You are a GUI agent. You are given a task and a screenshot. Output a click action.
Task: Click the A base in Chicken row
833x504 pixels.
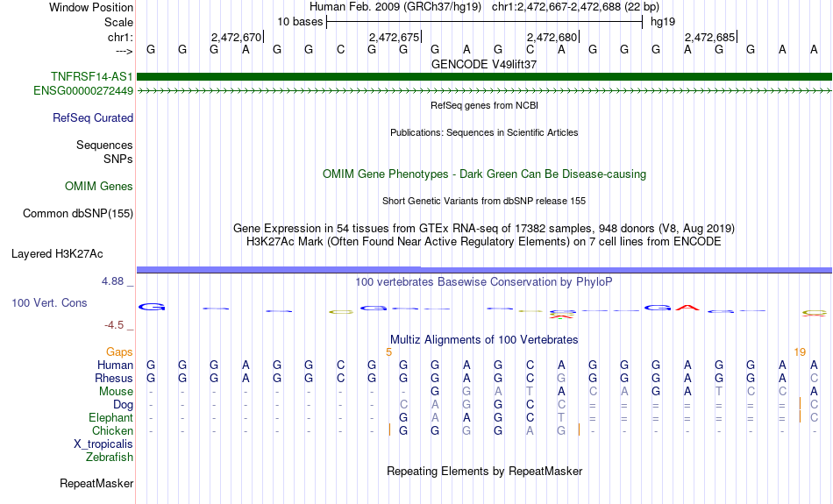point(530,430)
